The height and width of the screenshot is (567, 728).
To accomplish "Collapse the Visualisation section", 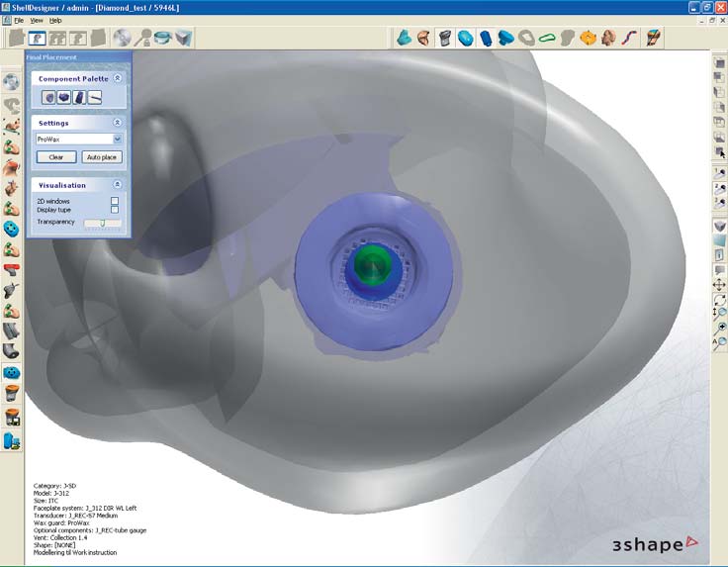I will click(x=117, y=185).
